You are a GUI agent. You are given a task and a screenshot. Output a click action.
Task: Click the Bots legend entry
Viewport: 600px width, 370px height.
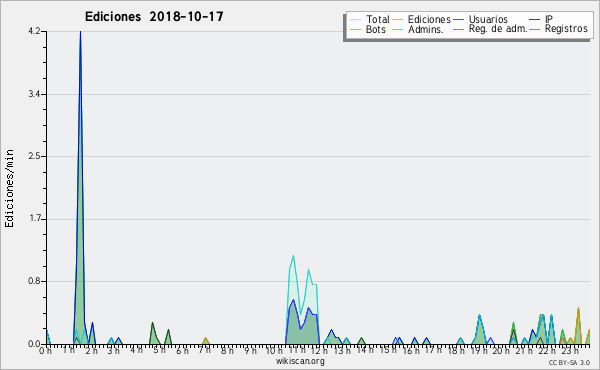click(x=368, y=29)
